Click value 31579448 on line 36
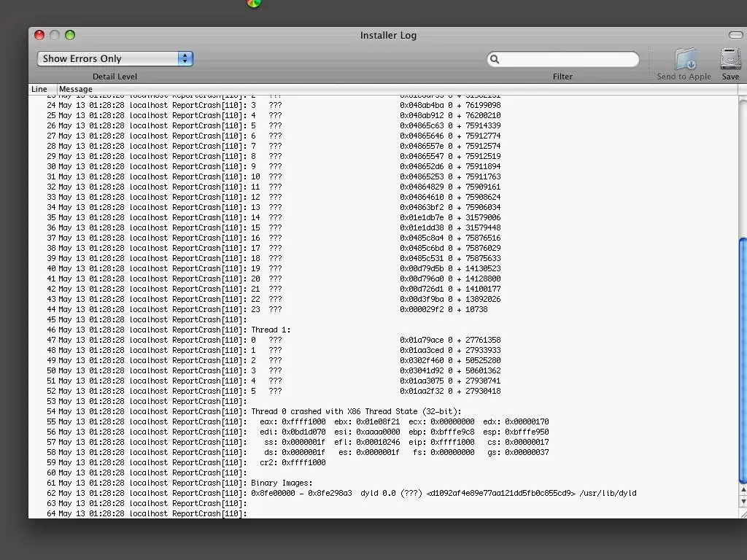Viewport: 747px width, 560px height. tap(483, 227)
